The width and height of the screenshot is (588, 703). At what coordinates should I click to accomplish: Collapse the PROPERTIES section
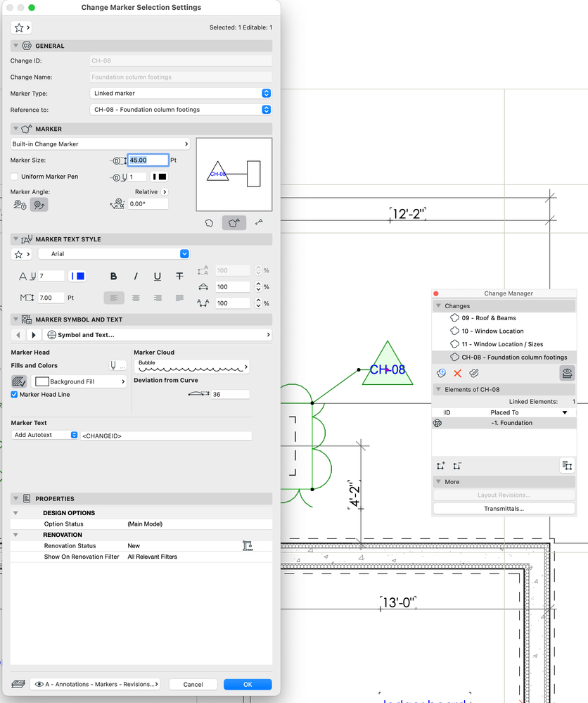[x=15, y=498]
